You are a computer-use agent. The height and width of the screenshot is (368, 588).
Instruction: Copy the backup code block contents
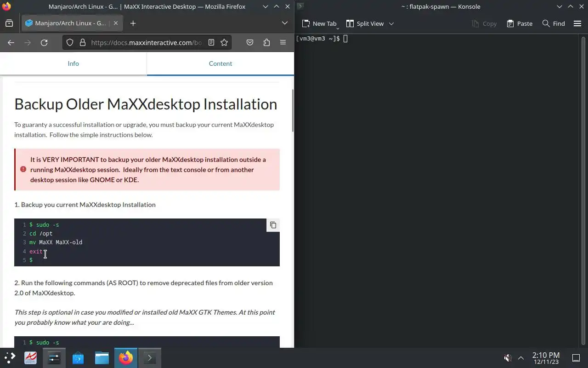coord(273,225)
